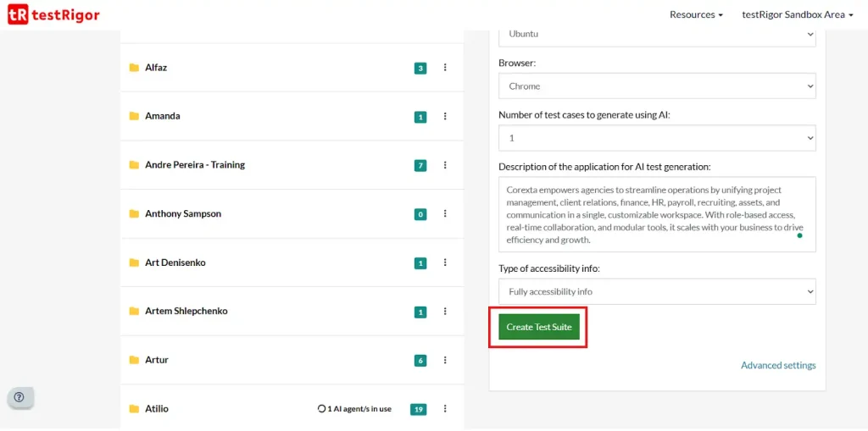868x431 pixels.
Task: Open the Type of accessibility info dropdown
Action: (657, 291)
